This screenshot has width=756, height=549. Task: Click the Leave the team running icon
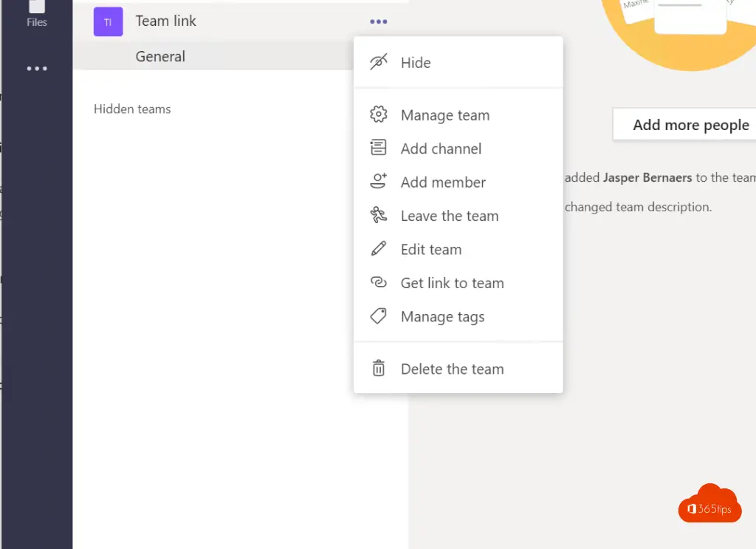pyautogui.click(x=378, y=216)
